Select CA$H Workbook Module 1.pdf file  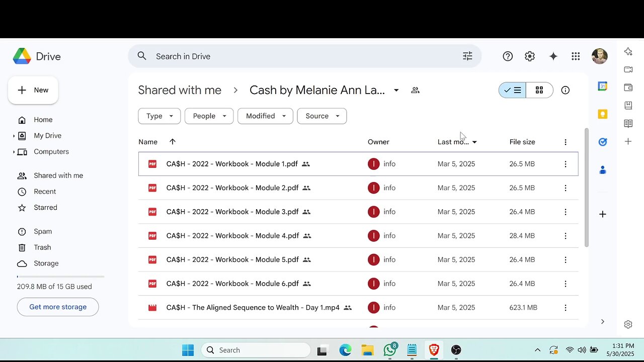358,164
